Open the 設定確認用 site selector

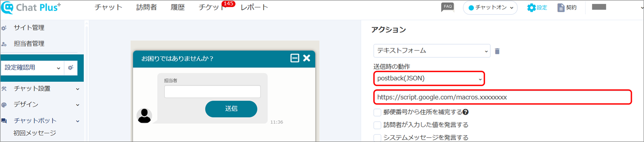(x=32, y=68)
